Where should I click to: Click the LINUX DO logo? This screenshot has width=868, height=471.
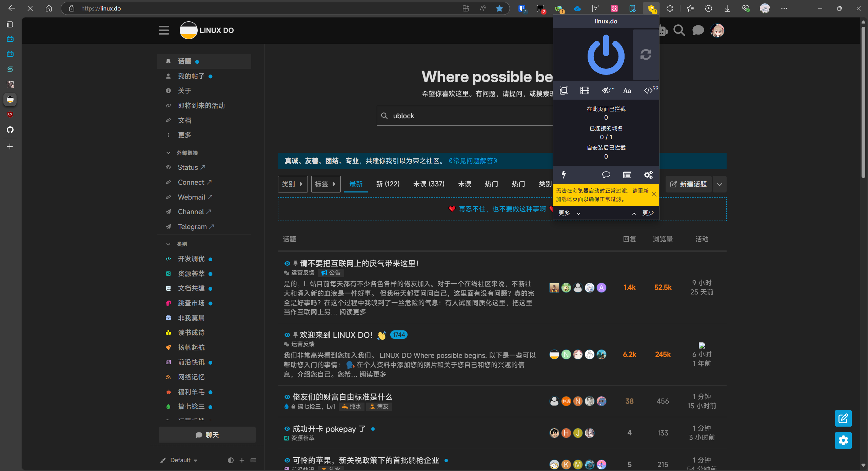click(x=207, y=30)
